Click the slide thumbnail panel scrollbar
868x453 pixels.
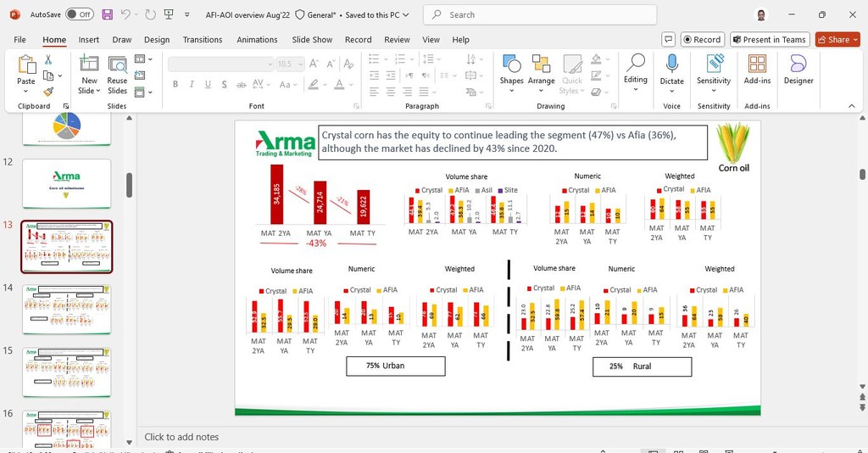129,185
